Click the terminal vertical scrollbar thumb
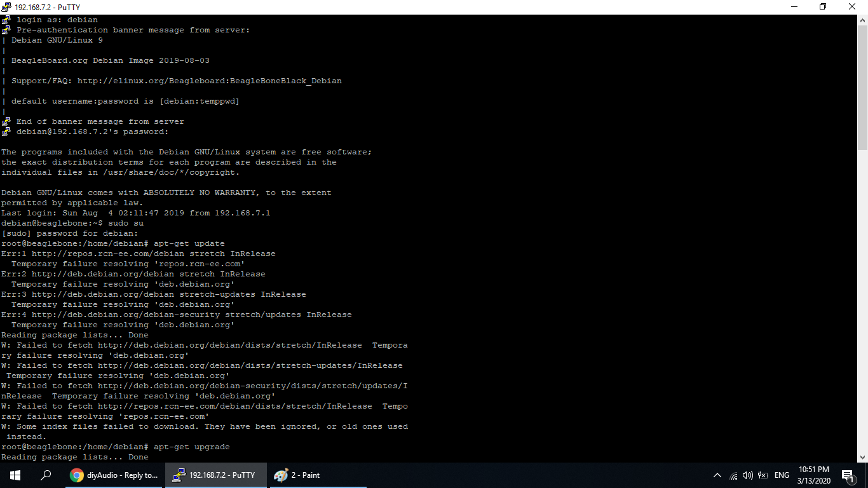 tap(862, 88)
